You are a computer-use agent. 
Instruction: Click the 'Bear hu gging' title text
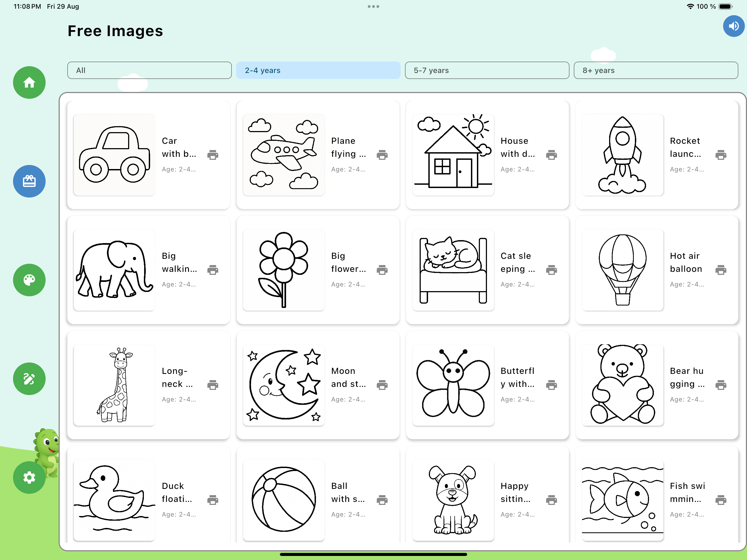[x=687, y=377]
